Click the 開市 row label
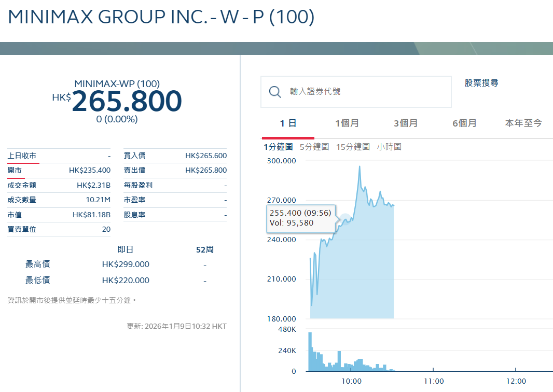 pyautogui.click(x=15, y=170)
